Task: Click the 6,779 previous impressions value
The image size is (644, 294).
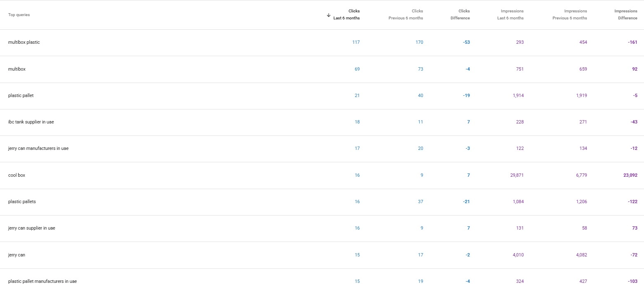Action: tap(581, 175)
